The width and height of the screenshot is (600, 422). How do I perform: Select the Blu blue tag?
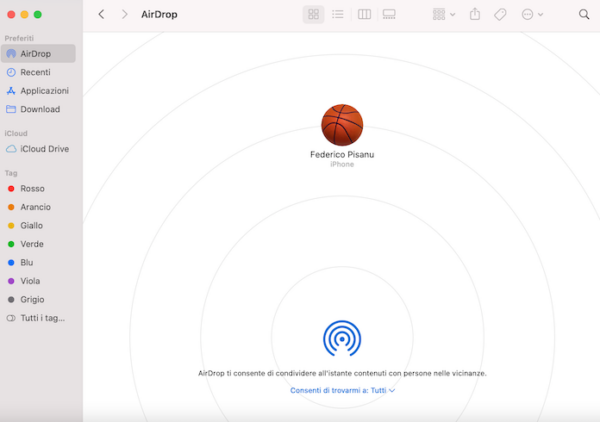coord(38,262)
